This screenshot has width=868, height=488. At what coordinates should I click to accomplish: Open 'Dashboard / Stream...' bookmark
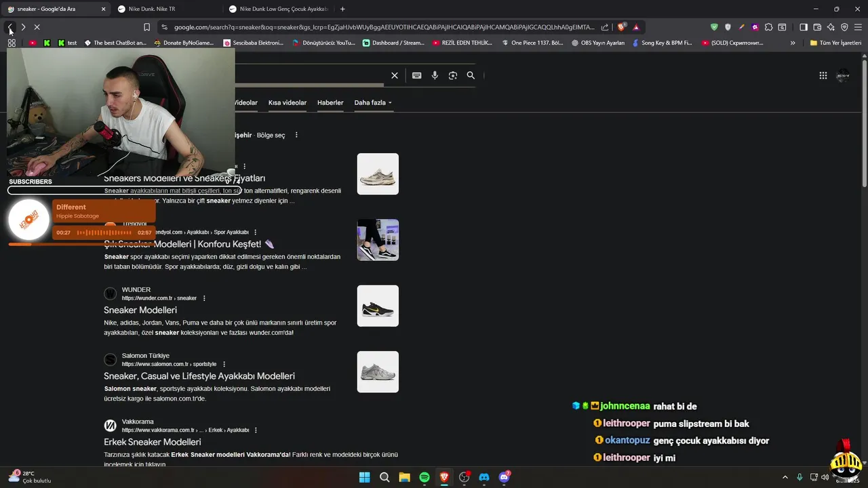(x=393, y=43)
